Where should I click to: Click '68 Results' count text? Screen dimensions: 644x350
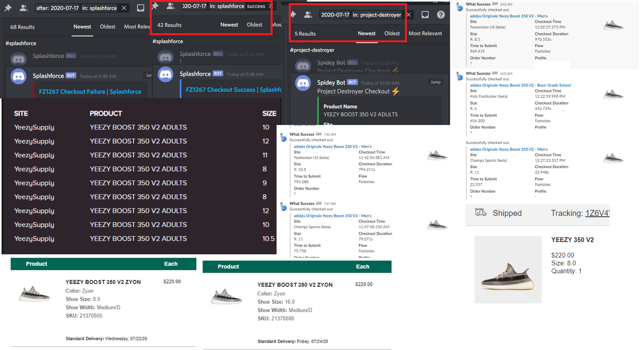pos(23,27)
